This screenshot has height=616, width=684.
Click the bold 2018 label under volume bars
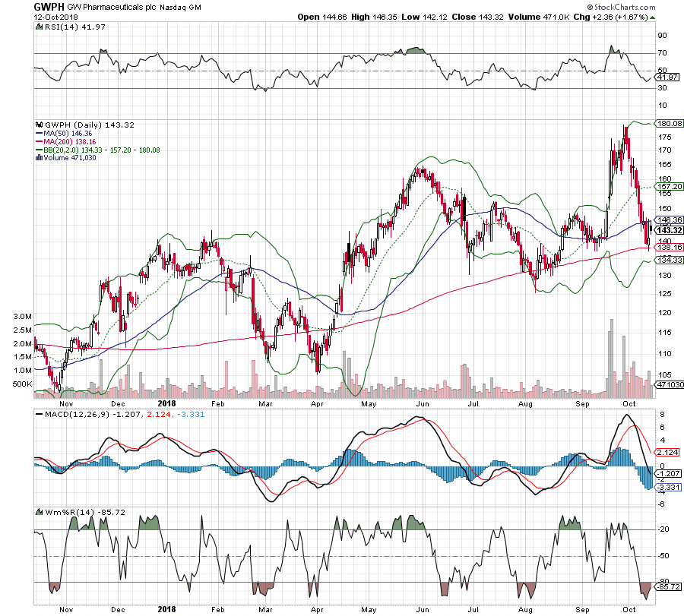[x=166, y=403]
